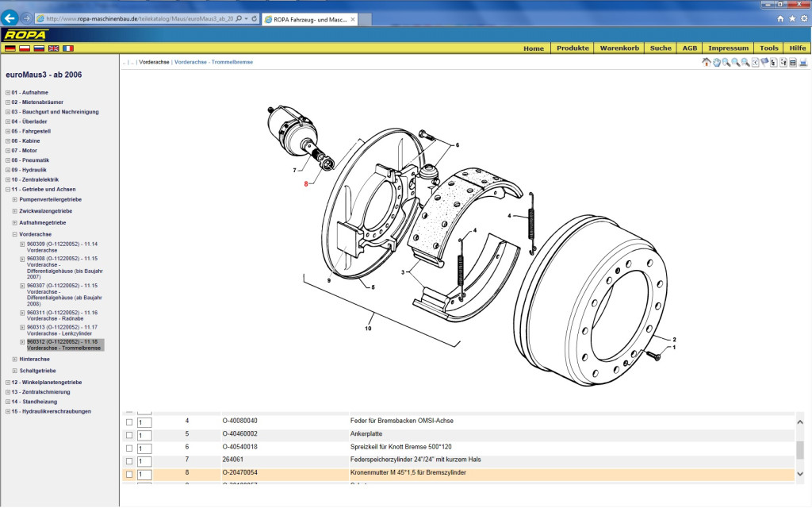The width and height of the screenshot is (812, 508).
Task: Click the browser forward arrow
Action: point(26,18)
